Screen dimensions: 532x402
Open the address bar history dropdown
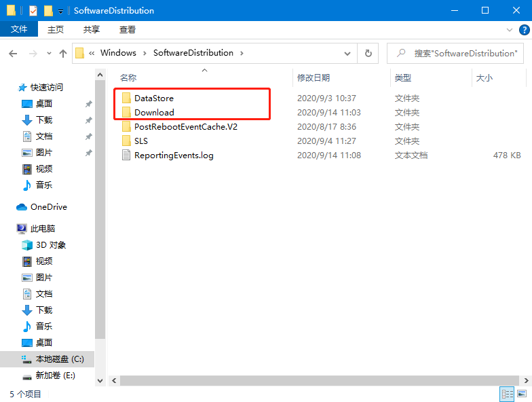pos(347,53)
